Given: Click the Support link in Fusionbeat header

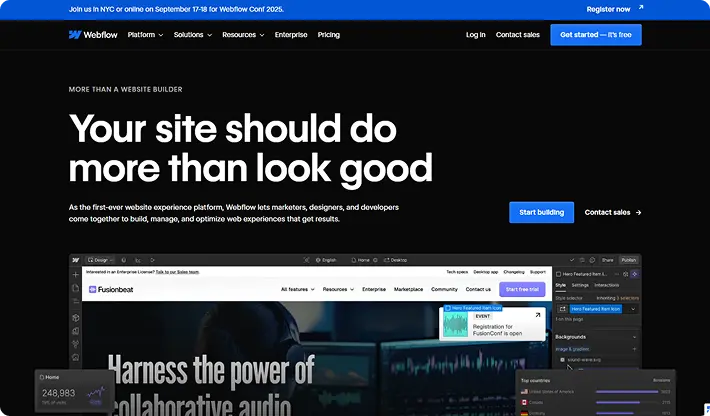Looking at the screenshot, I should tap(538, 272).
